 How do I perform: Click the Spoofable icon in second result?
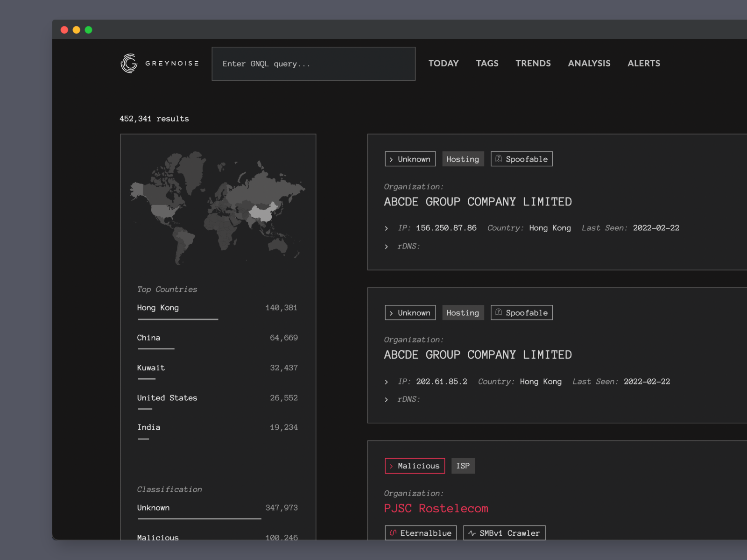(499, 312)
